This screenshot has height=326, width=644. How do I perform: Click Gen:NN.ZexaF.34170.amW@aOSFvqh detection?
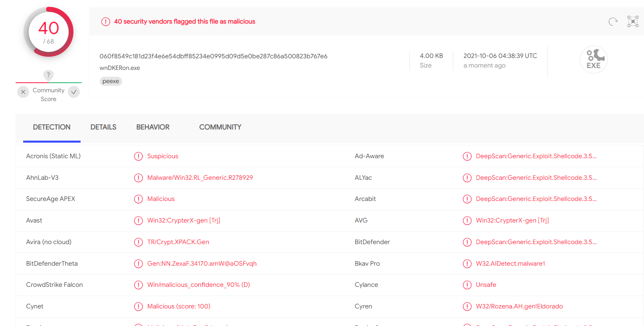pos(202,264)
